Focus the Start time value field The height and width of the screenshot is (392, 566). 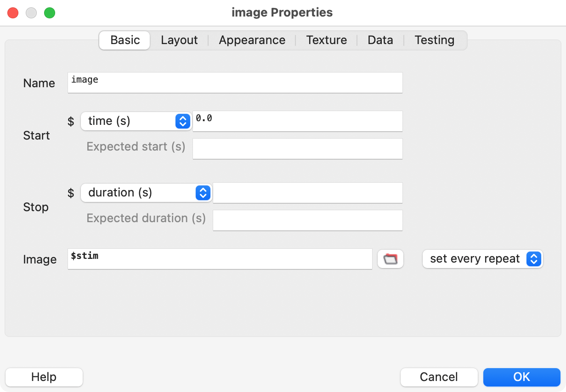point(297,121)
